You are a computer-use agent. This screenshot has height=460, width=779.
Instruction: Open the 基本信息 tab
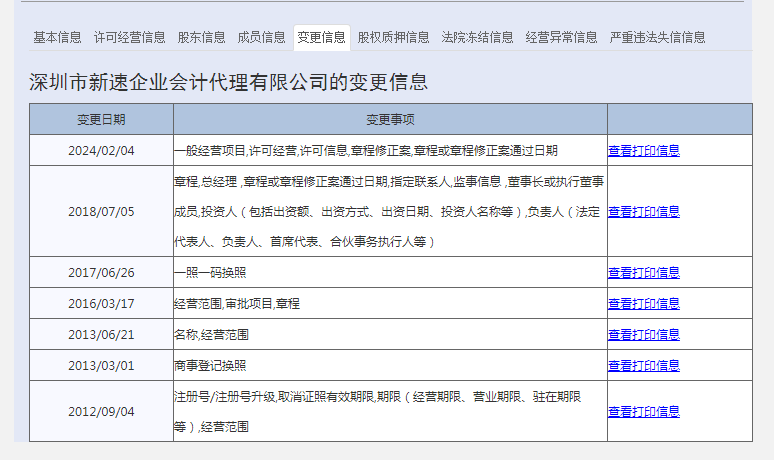57,37
